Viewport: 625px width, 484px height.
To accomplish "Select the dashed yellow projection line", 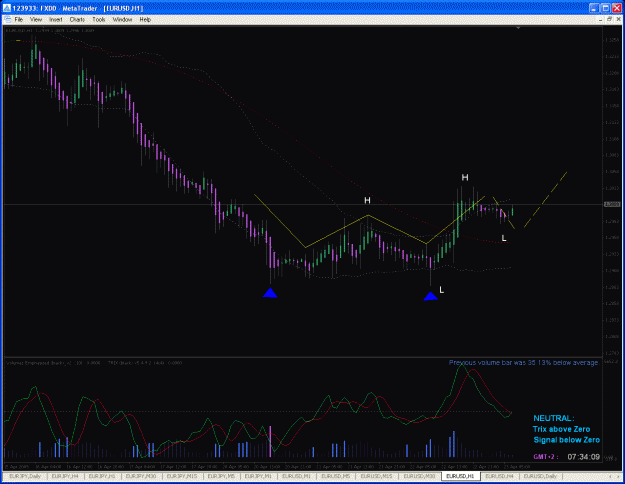I will [x=545, y=200].
